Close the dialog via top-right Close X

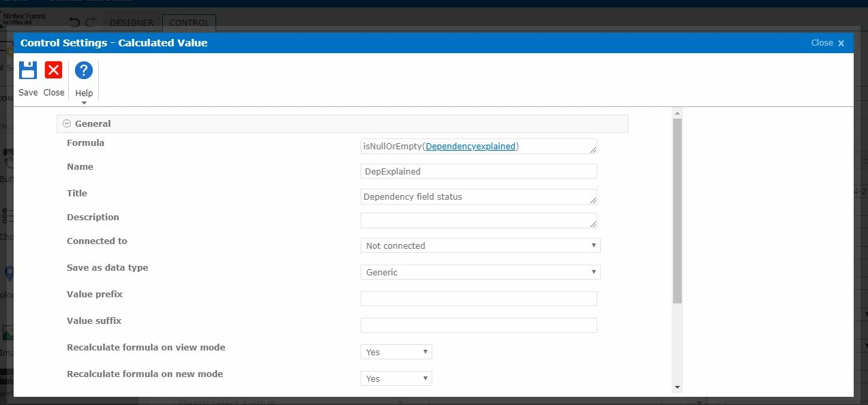coord(828,43)
